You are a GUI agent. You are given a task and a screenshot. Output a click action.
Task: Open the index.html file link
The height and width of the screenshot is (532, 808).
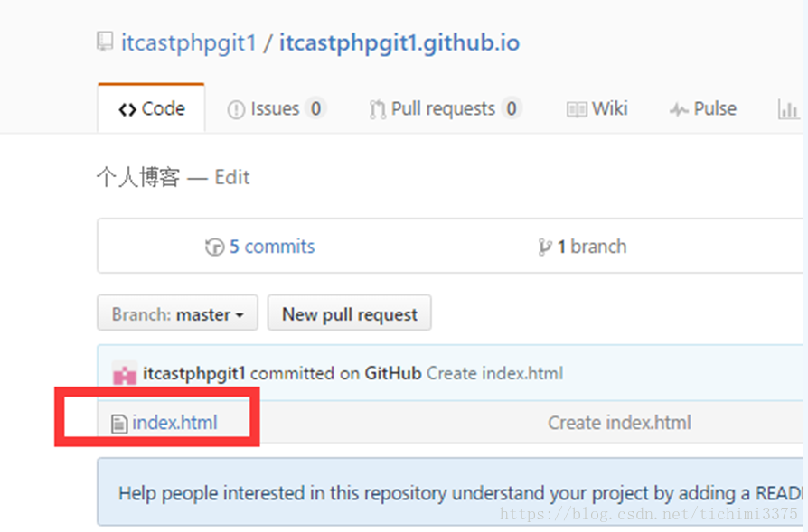[174, 423]
